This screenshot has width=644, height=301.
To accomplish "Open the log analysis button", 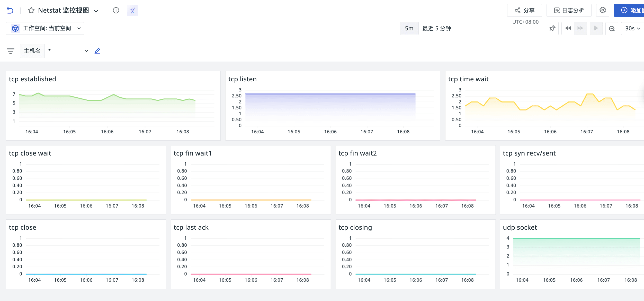I will click(x=569, y=10).
